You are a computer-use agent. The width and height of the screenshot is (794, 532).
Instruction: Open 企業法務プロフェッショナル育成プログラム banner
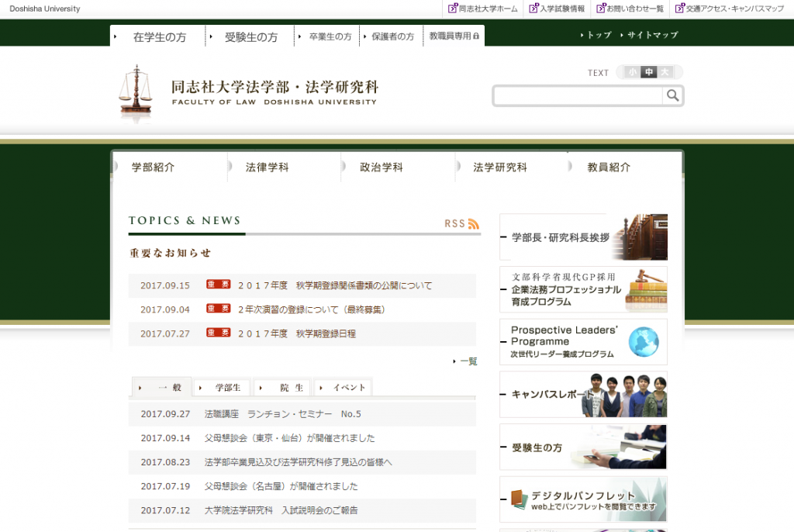(x=583, y=289)
